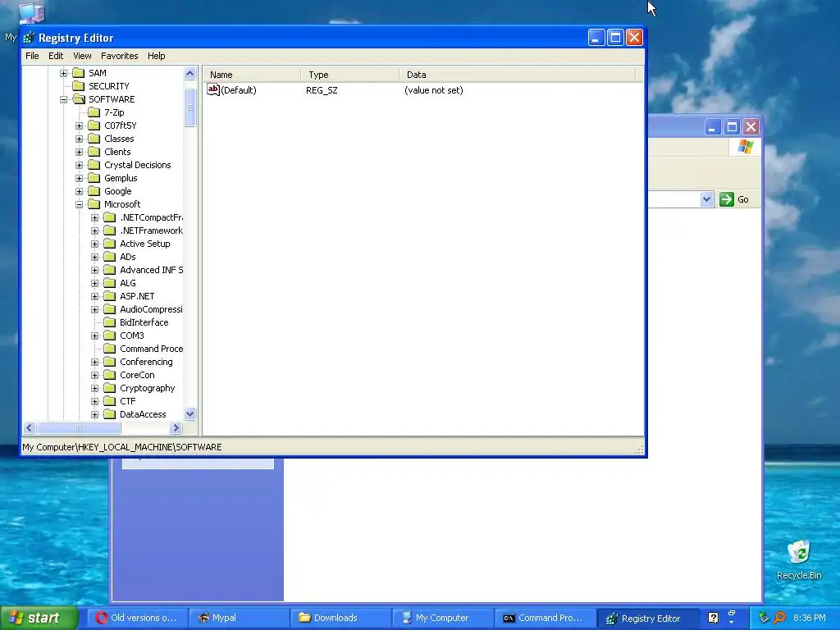
Task: Select the ALG folder icon
Action: click(x=110, y=283)
